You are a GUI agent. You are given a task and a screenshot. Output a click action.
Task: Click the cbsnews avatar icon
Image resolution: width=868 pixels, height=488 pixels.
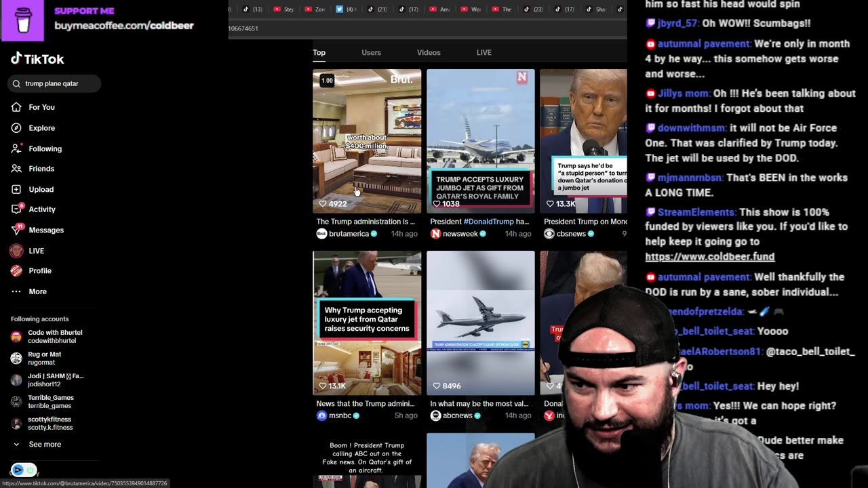tap(549, 234)
